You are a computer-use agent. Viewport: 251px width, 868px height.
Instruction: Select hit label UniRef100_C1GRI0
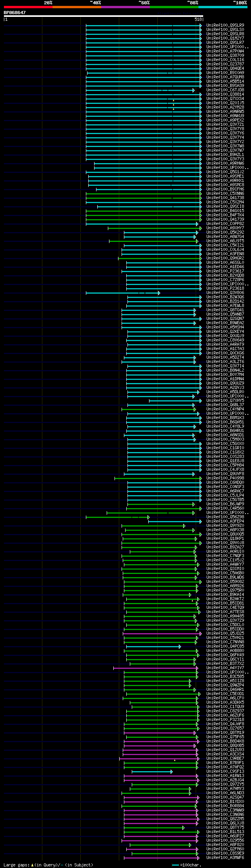(225, 448)
